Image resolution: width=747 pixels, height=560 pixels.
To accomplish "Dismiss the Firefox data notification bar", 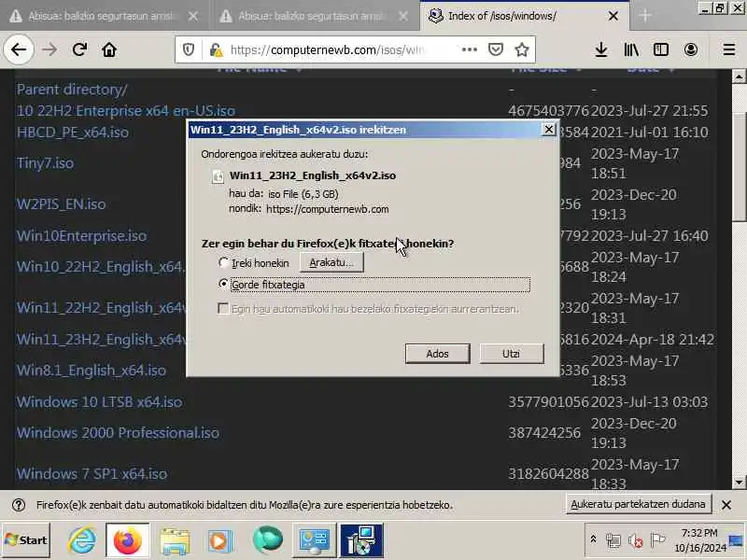I will coord(726,505).
